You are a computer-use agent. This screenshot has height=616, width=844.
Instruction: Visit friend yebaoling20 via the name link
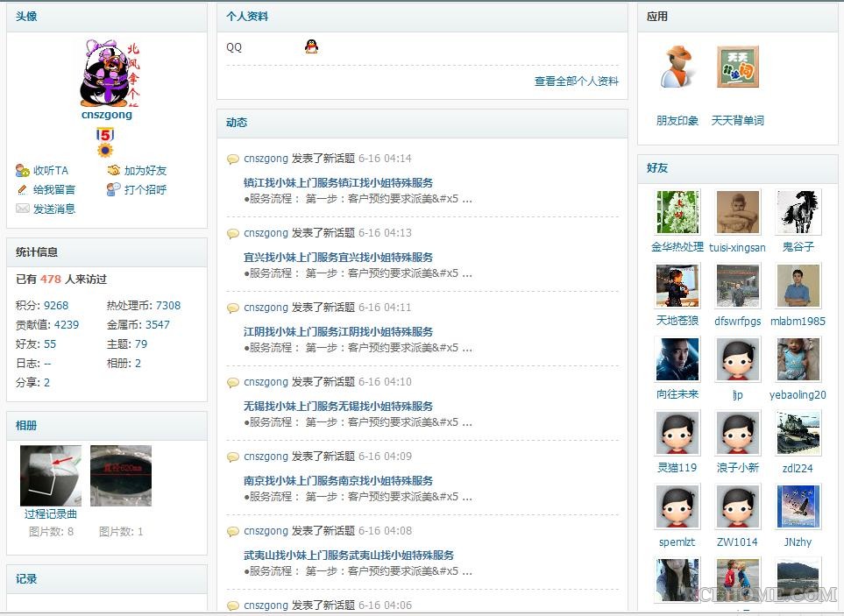(x=798, y=395)
